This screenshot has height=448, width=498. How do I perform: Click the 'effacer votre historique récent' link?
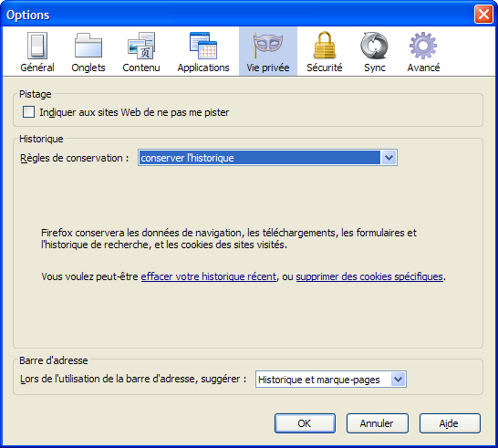click(208, 276)
